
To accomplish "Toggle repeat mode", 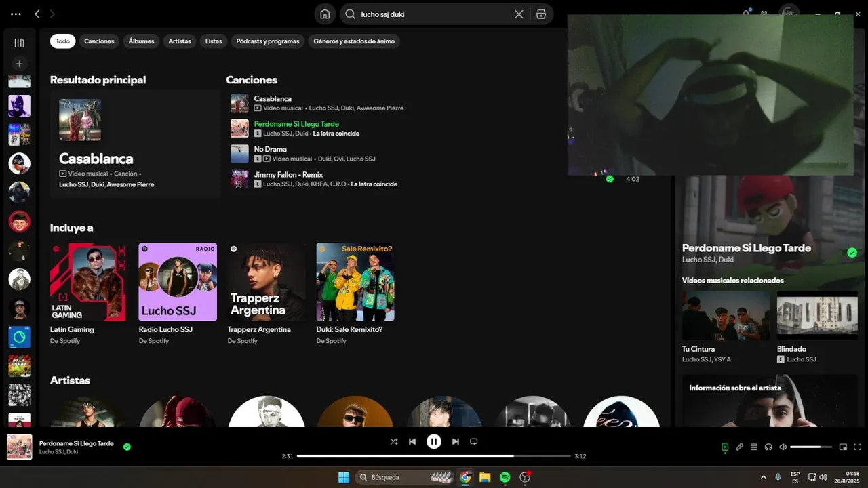I will 474,441.
